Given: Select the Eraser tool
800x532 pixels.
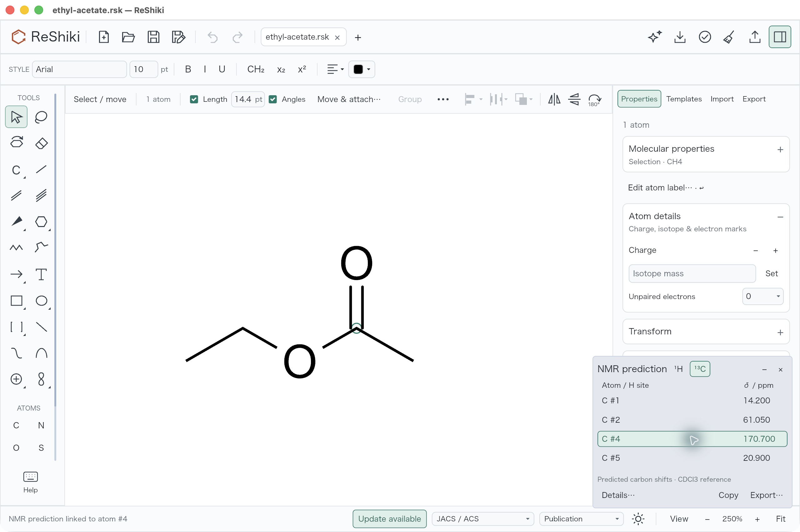Looking at the screenshot, I should click(x=41, y=143).
